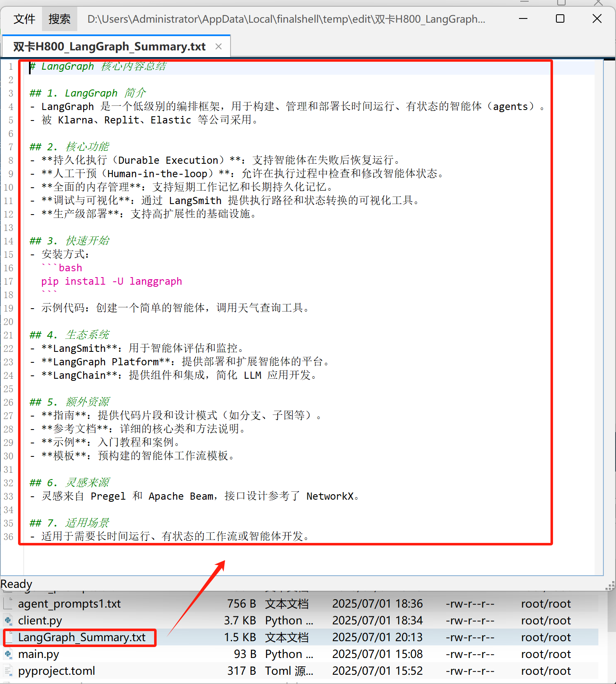Select file agent_prompts1.txt in list
Screen dimensions: 616x684
click(x=69, y=603)
